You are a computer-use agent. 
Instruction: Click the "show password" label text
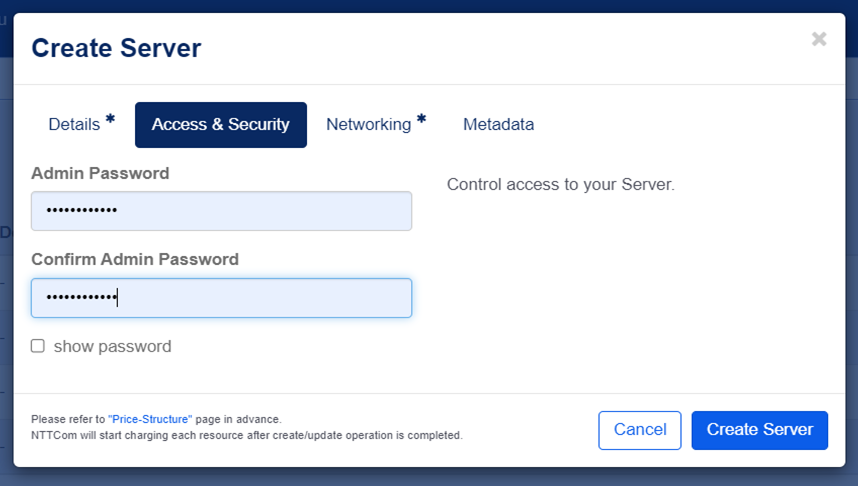pyautogui.click(x=112, y=347)
